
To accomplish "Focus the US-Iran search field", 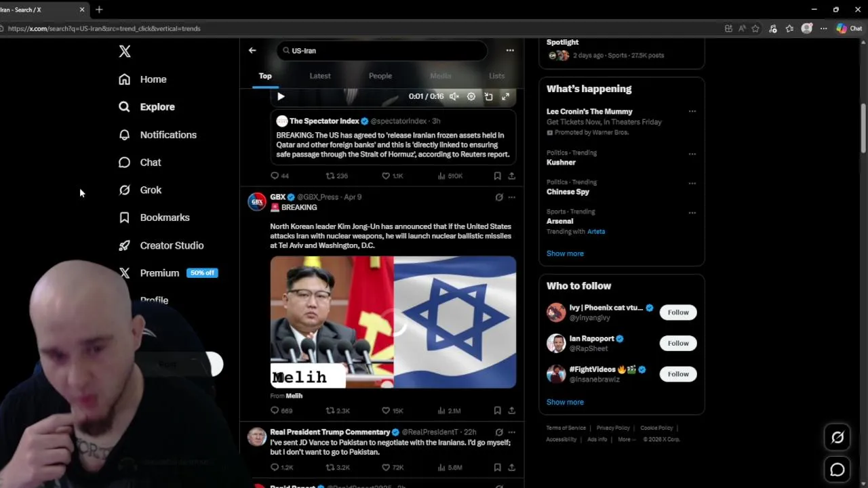I will click(382, 51).
